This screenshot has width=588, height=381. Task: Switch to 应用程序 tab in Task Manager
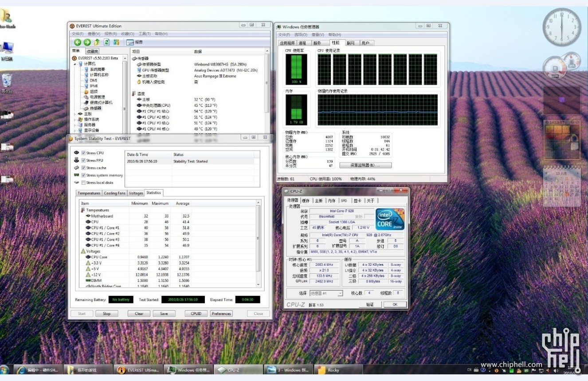(x=287, y=43)
